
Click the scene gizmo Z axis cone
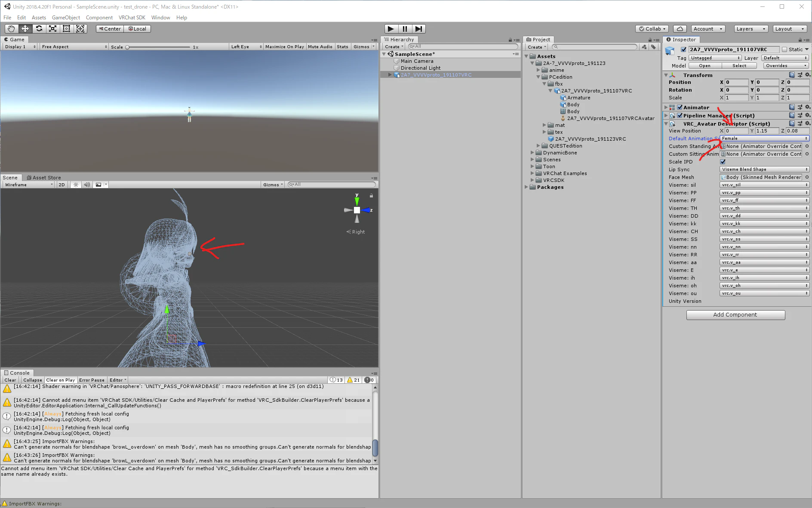point(366,210)
